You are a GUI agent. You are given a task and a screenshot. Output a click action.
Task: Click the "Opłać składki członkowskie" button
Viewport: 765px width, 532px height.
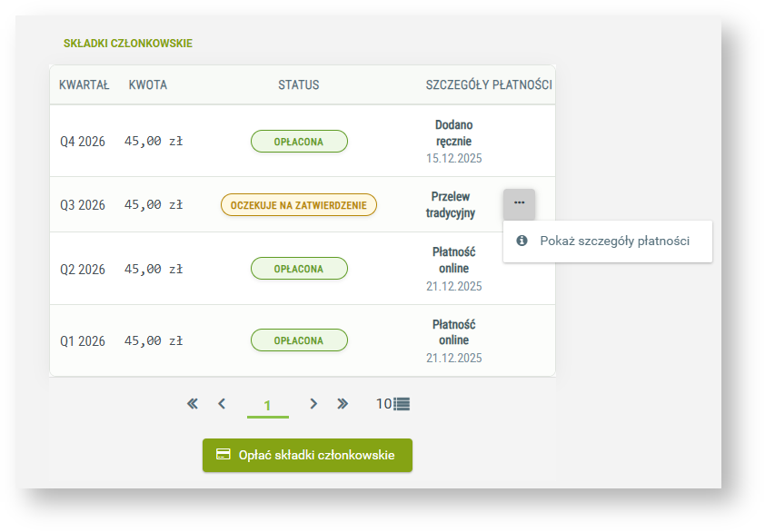point(307,455)
